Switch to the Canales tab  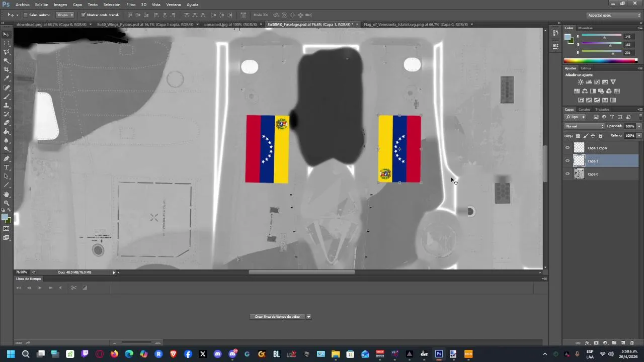pos(584,110)
